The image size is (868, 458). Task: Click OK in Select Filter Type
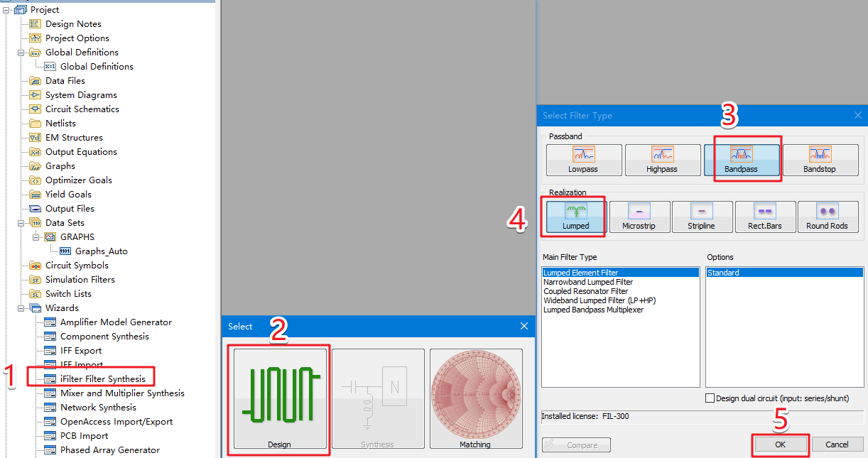point(780,445)
